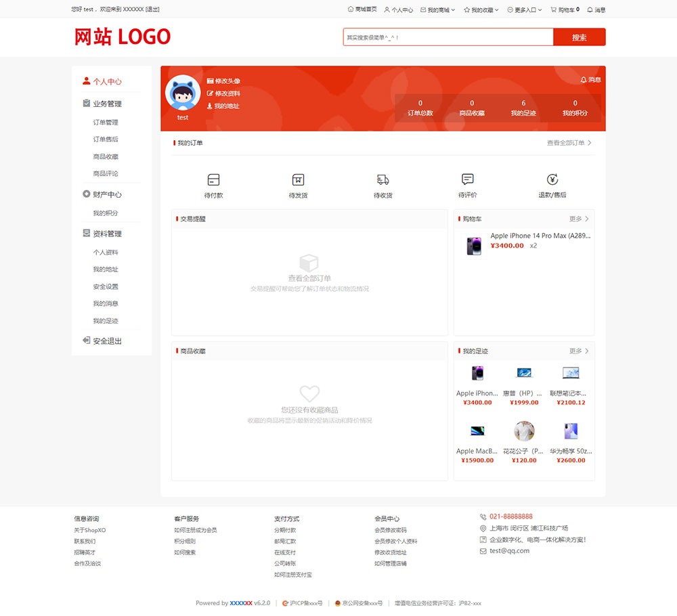Open 我的地址 in left sidebar
Viewport: 677px width, 616px height.
pos(106,269)
